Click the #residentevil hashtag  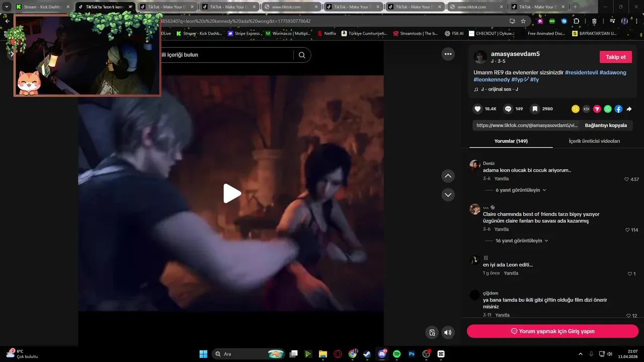coord(582,72)
